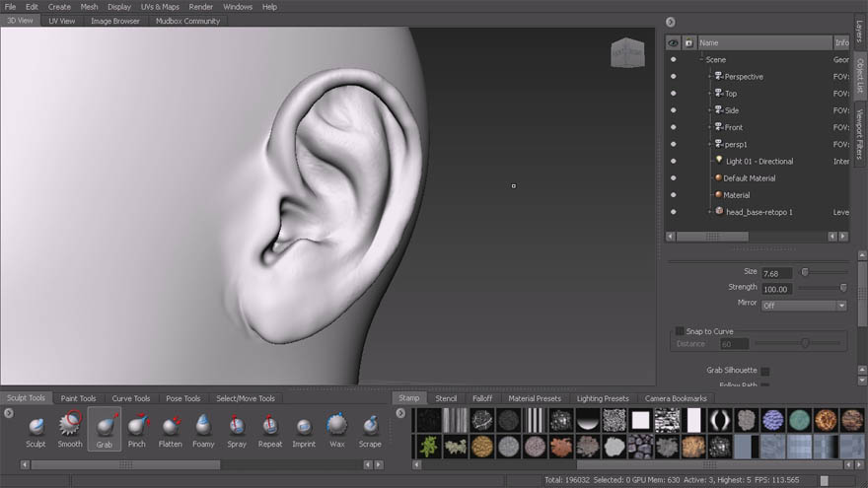This screenshot has width=868, height=488.
Task: Select the Smooth tool
Action: coord(70,430)
